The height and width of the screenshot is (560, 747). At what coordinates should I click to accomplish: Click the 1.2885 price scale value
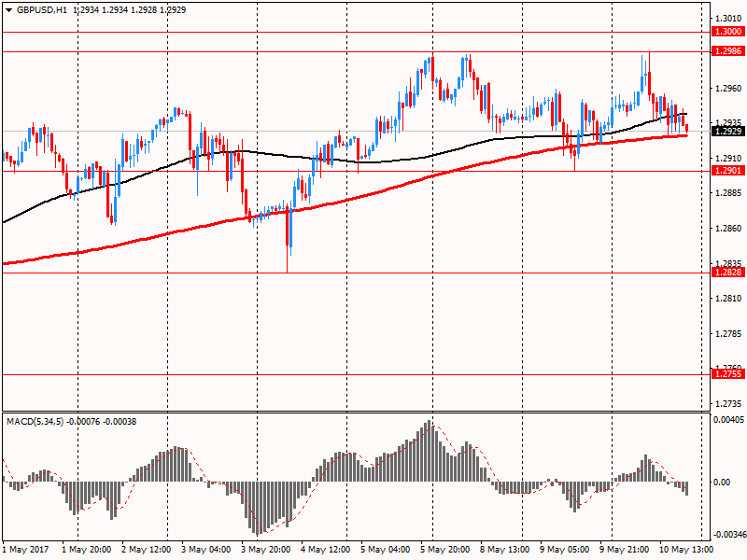(729, 193)
